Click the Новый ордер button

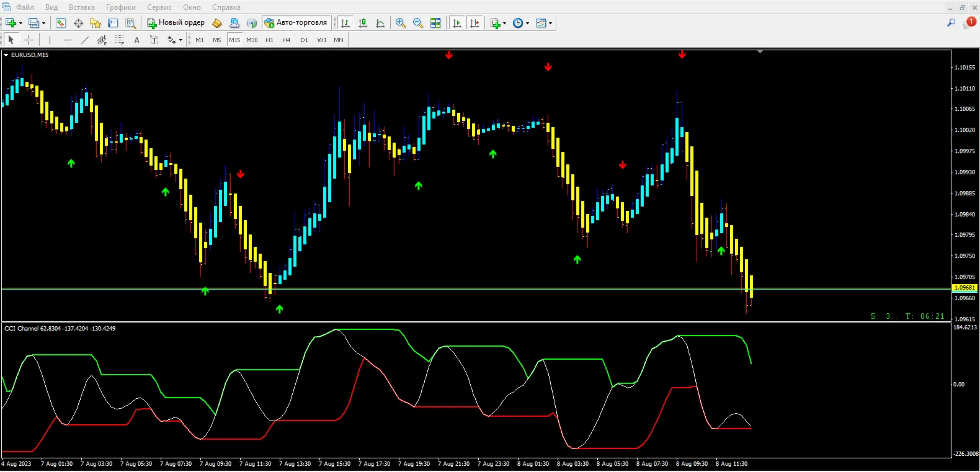click(176, 23)
